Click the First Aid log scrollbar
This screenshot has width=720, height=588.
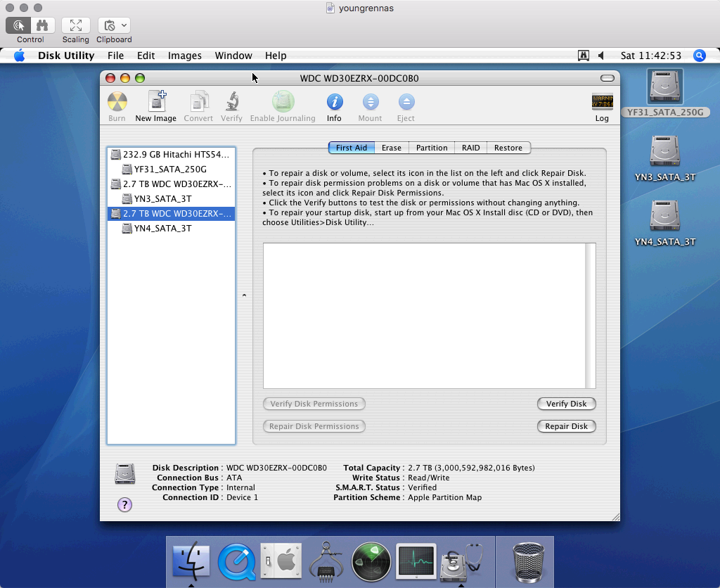tap(591, 316)
